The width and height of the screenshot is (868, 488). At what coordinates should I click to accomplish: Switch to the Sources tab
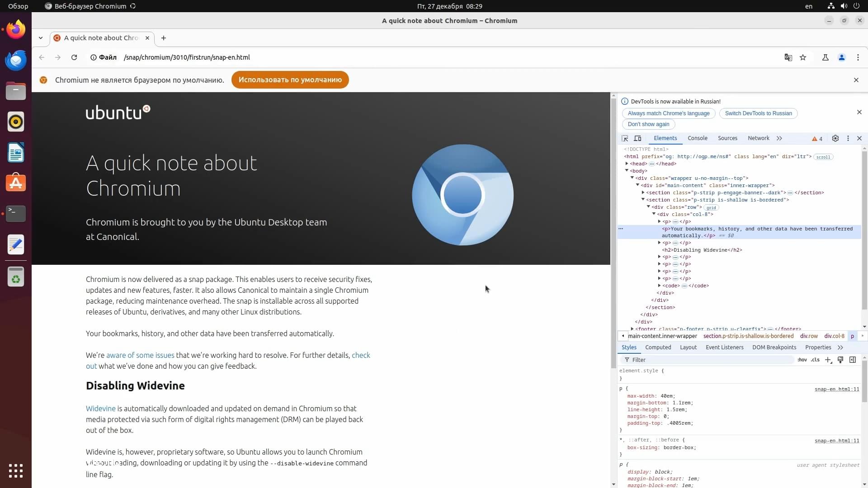click(x=727, y=138)
